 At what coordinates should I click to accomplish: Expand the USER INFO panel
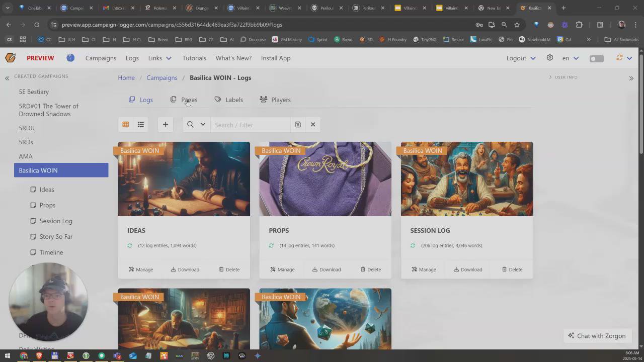pos(563,77)
